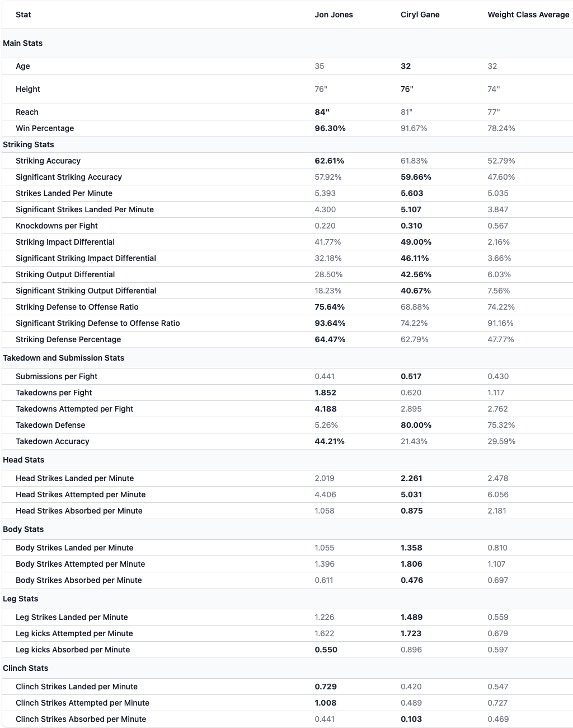The width and height of the screenshot is (573, 728).
Task: Click Ciryl Gane's 80.00% takedown defense
Action: [x=416, y=425]
